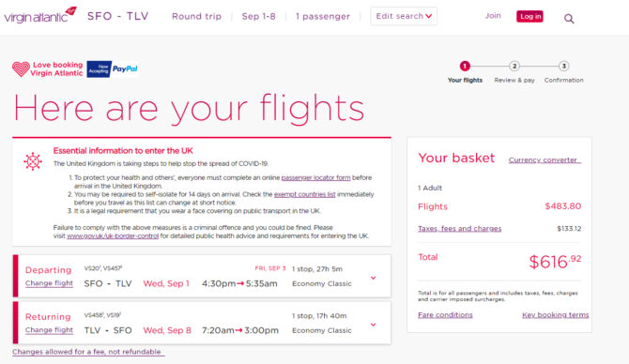Click the COVID virus information icon
Viewport: 629px width, 364px height.
click(33, 161)
